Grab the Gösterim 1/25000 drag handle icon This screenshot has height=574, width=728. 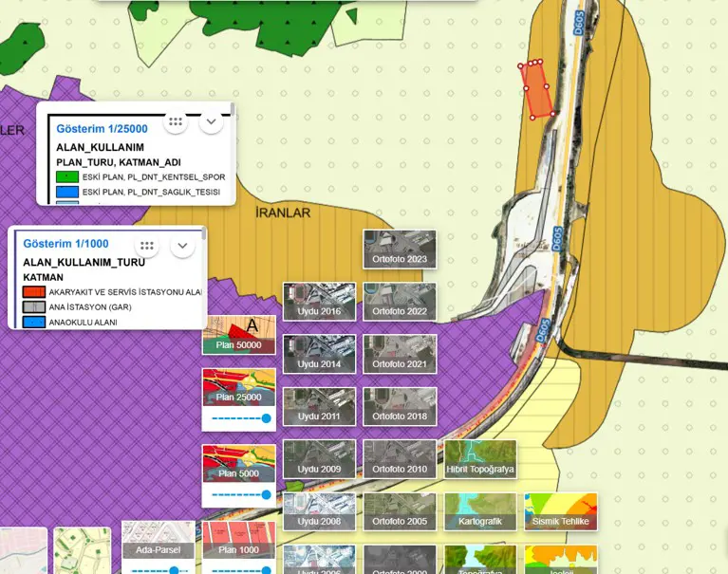pos(176,121)
